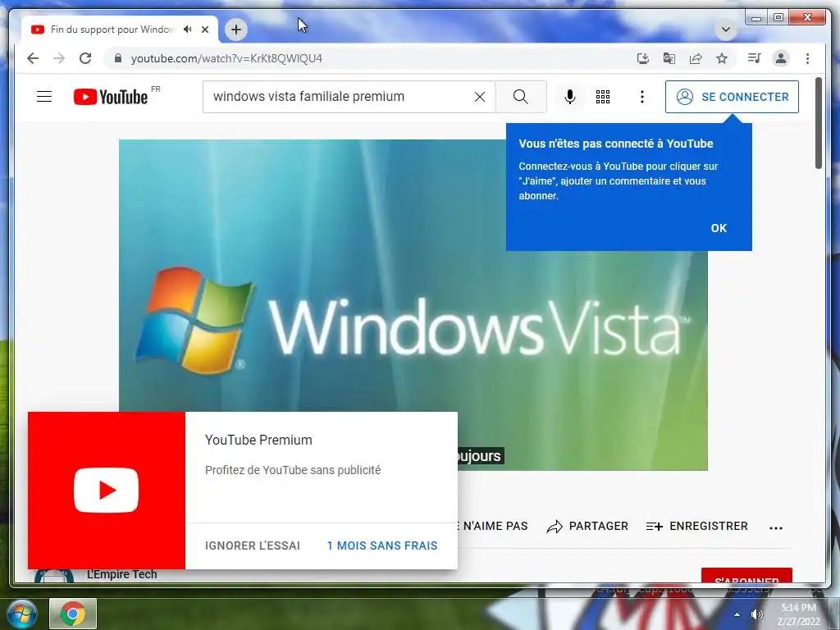
Task: Click the taskbar clock showing 5:14 PM
Action: click(799, 614)
